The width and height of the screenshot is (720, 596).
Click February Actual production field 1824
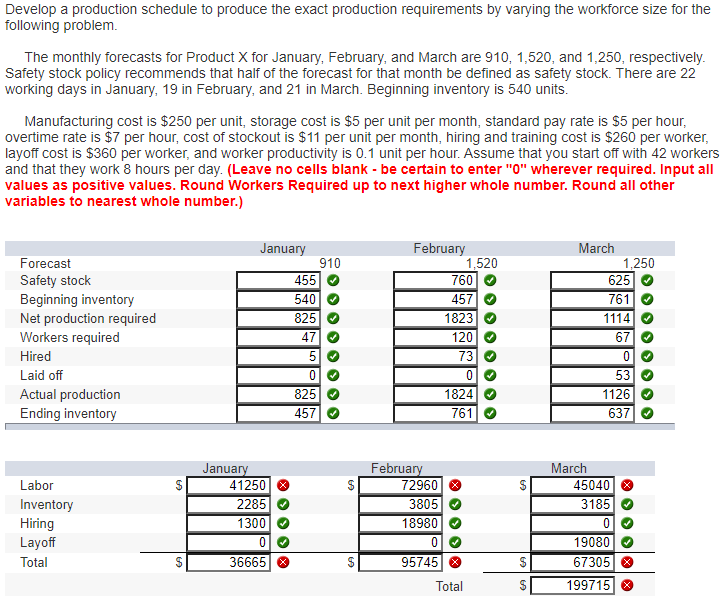coord(435,394)
